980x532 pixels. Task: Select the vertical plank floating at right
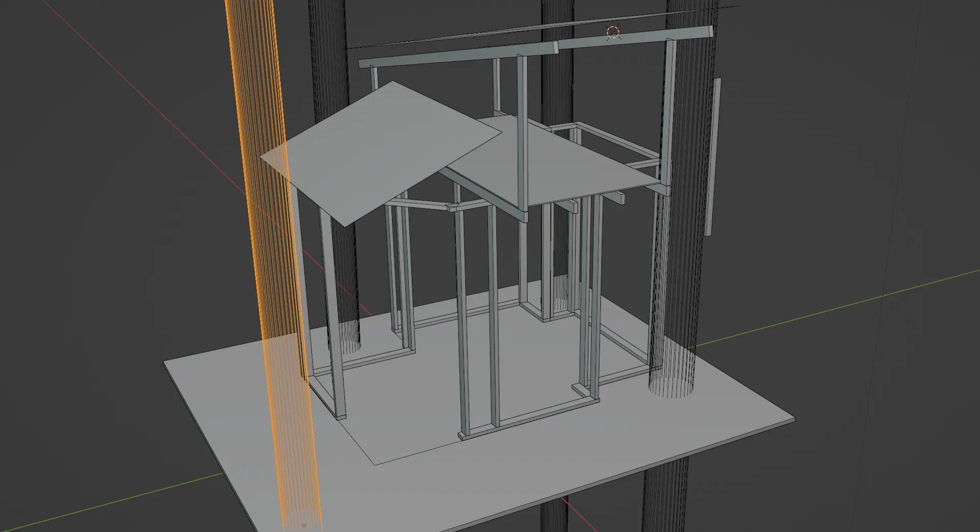(713, 157)
